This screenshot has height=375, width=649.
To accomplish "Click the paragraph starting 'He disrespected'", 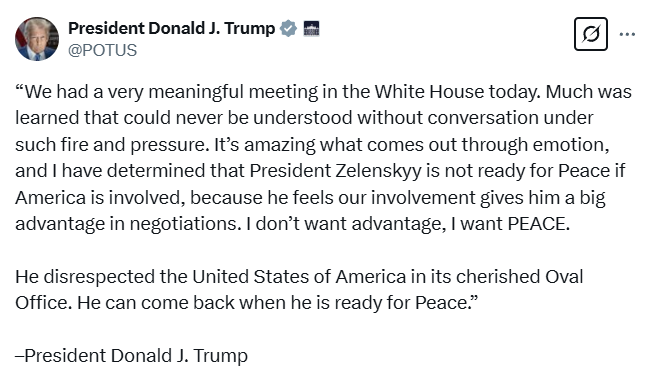I will click(299, 289).
